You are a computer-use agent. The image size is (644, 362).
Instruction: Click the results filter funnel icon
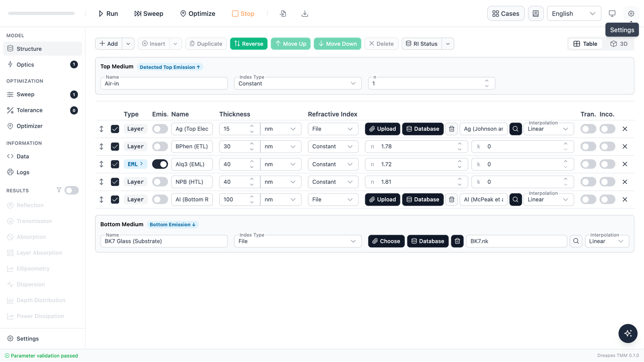(59, 190)
